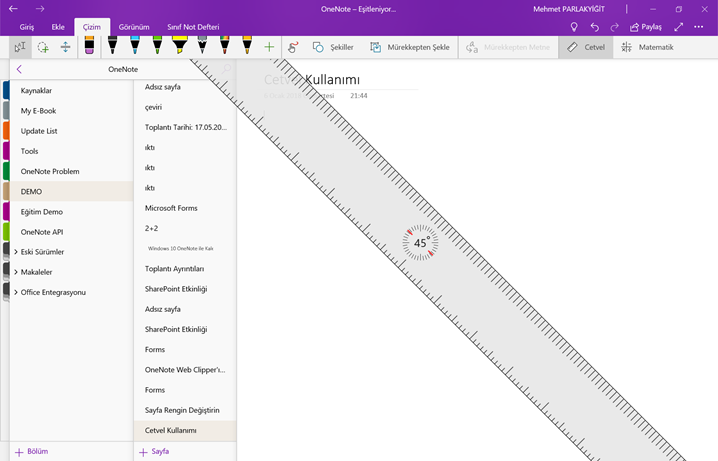Open the Toplantı Tarihi: 17.05.20... page
Viewport: 718px width, 461px height.
point(185,127)
